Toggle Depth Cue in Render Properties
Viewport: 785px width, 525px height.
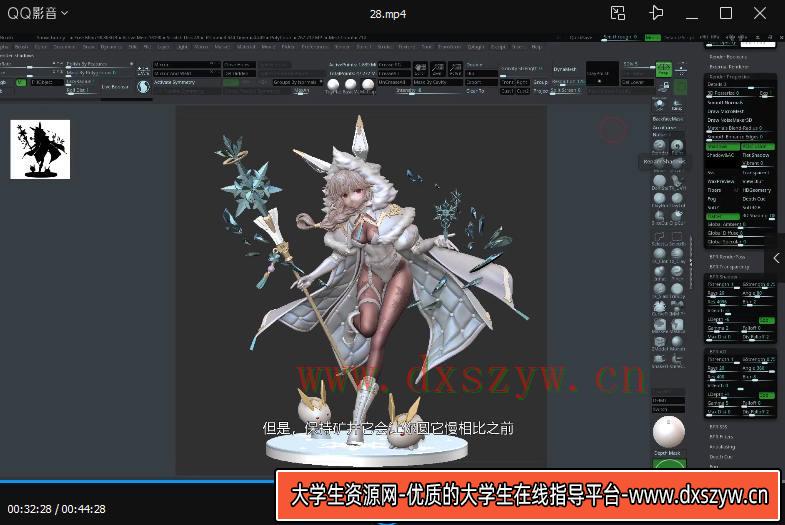tap(754, 199)
